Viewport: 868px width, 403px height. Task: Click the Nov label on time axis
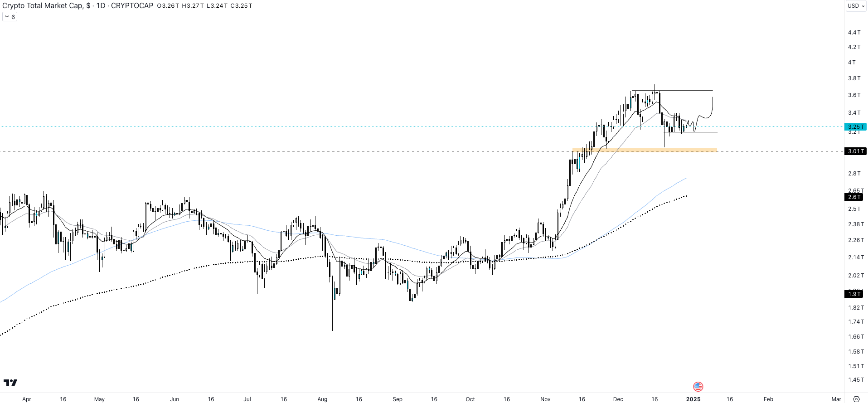coord(545,399)
